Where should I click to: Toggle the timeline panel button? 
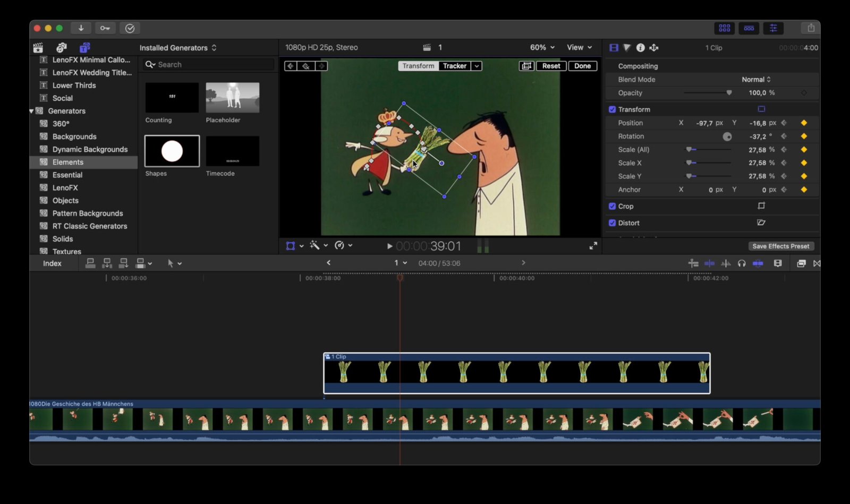[x=749, y=28]
